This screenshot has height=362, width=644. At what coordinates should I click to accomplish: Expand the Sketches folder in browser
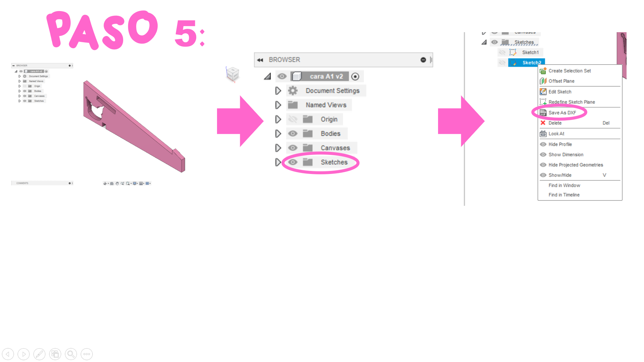coord(277,162)
